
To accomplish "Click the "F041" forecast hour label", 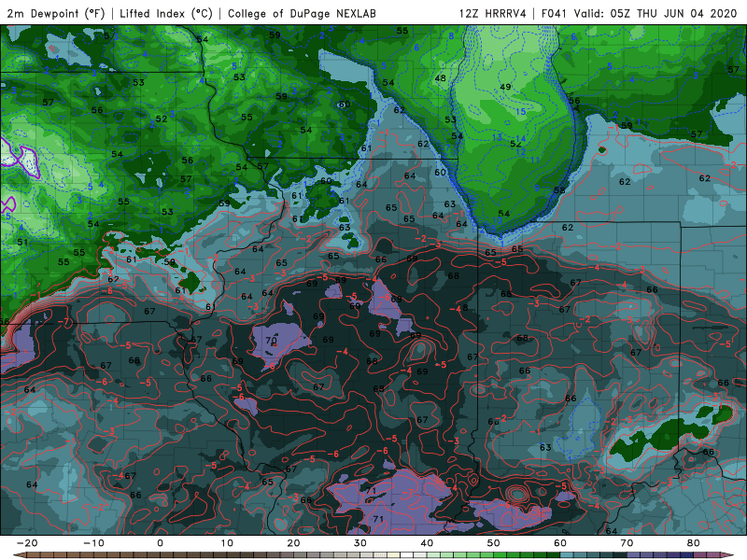I will (554, 13).
